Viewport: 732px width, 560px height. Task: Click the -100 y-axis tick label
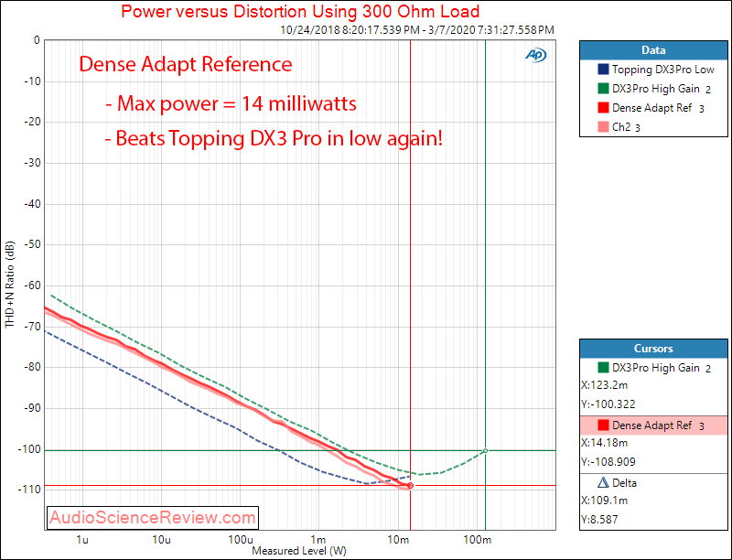tap(29, 449)
